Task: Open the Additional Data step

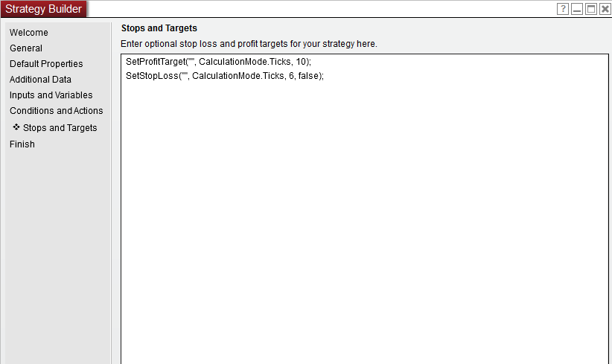Action: coord(40,80)
